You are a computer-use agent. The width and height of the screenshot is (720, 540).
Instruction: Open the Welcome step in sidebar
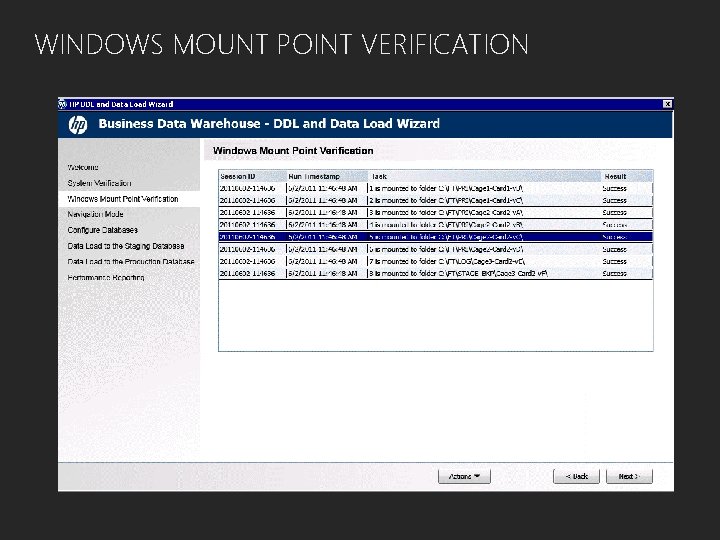click(83, 167)
